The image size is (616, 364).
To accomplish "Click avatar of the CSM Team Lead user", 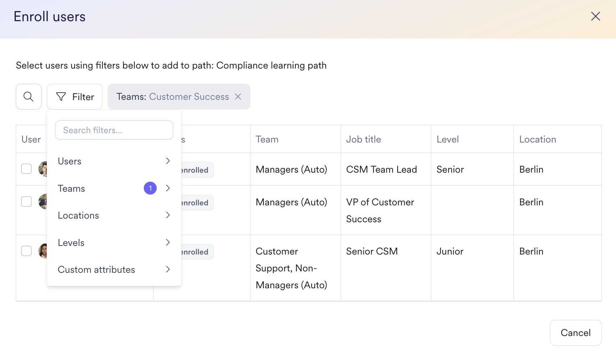I will coord(43,169).
